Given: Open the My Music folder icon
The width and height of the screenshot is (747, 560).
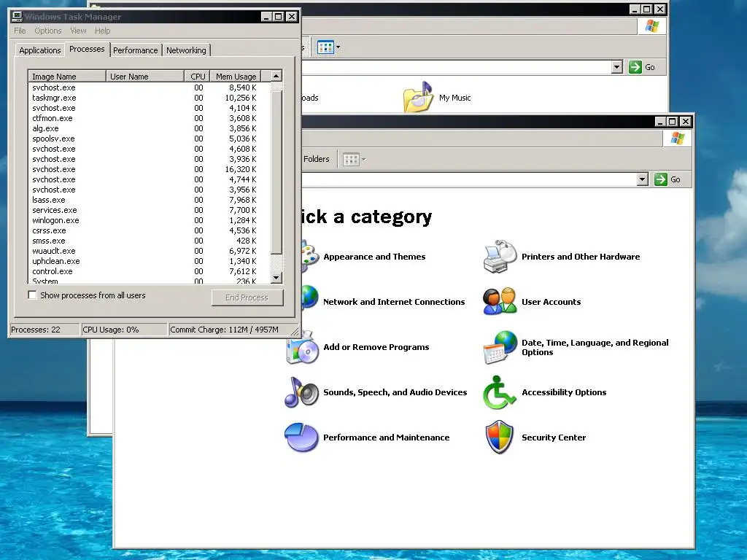Looking at the screenshot, I should (x=418, y=98).
